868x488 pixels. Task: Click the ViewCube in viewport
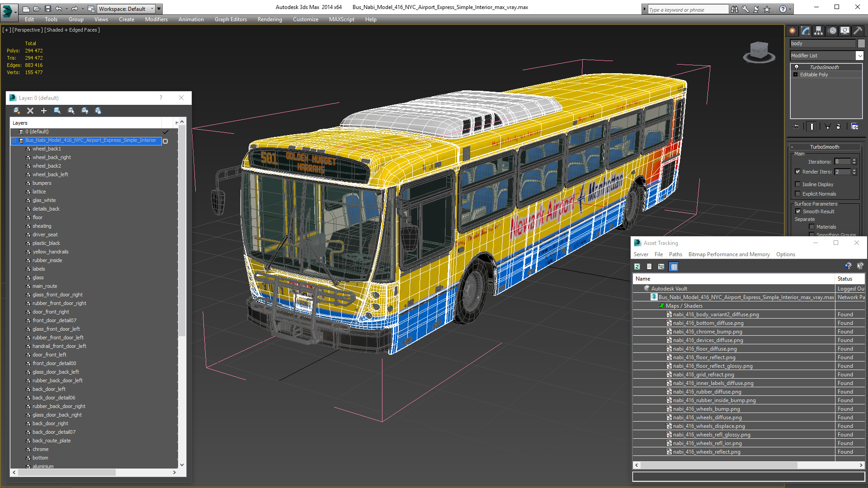(759, 52)
